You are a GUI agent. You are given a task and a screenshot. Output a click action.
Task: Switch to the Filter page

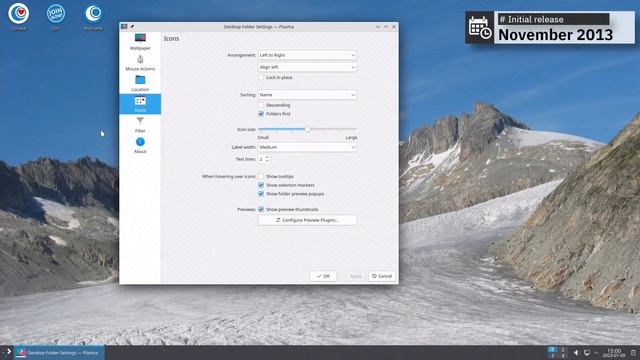[x=140, y=125]
